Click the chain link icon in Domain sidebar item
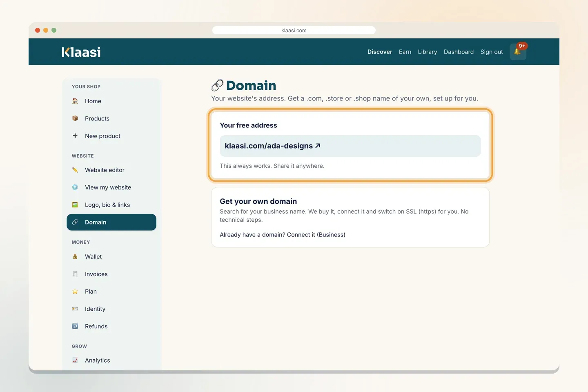Screen dimensions: 588x392 pos(75,222)
